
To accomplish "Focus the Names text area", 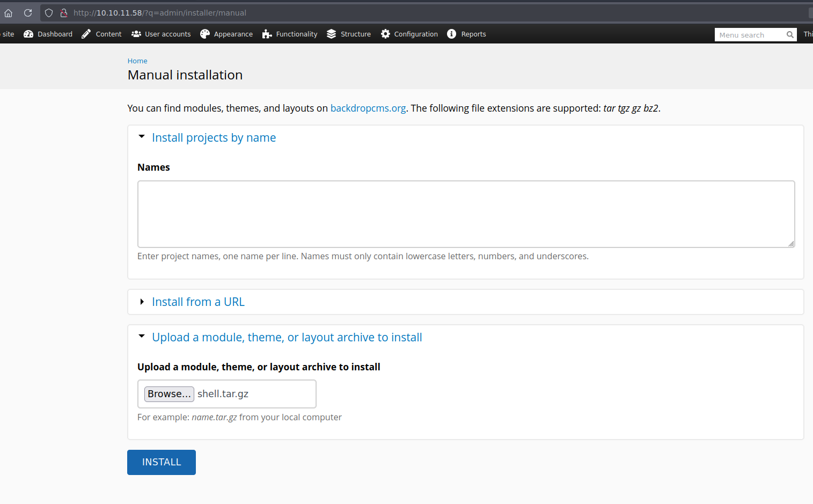I will coord(465,214).
